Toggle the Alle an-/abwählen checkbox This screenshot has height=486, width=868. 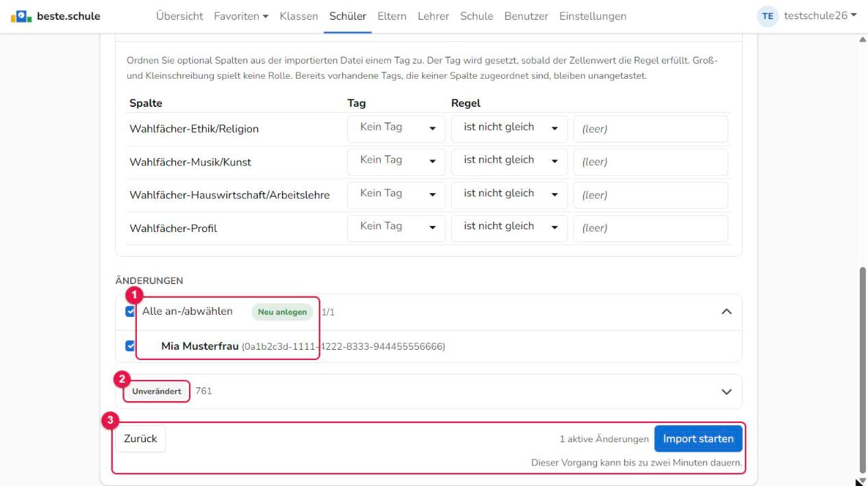131,311
